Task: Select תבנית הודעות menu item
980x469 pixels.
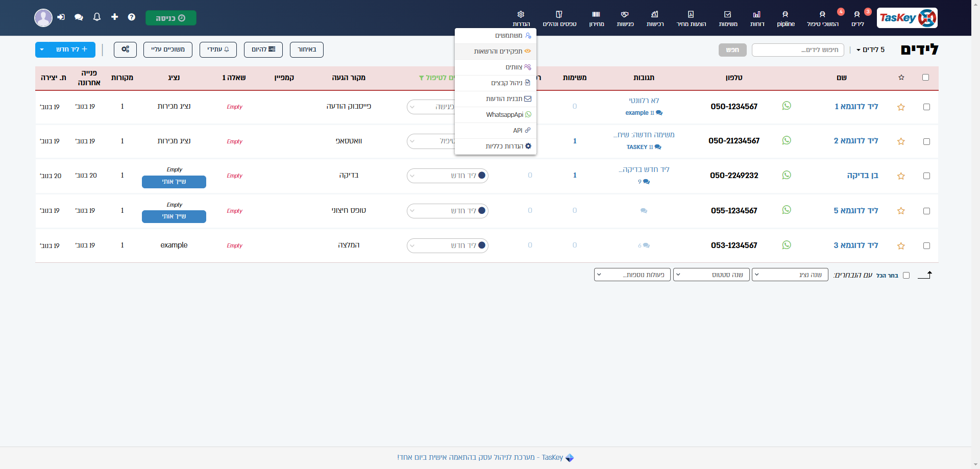Action: tap(495, 99)
